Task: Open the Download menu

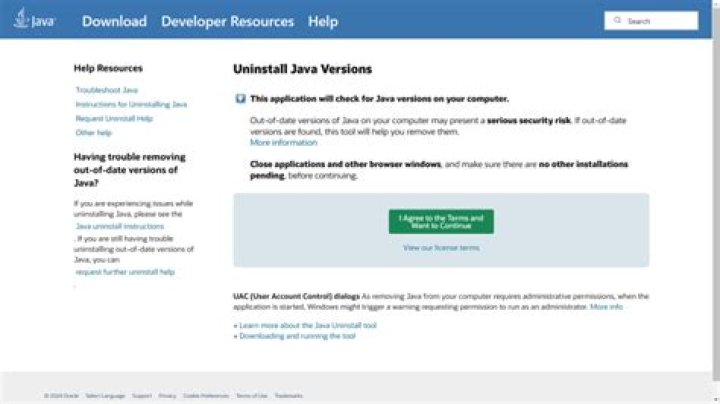Action: [114, 21]
